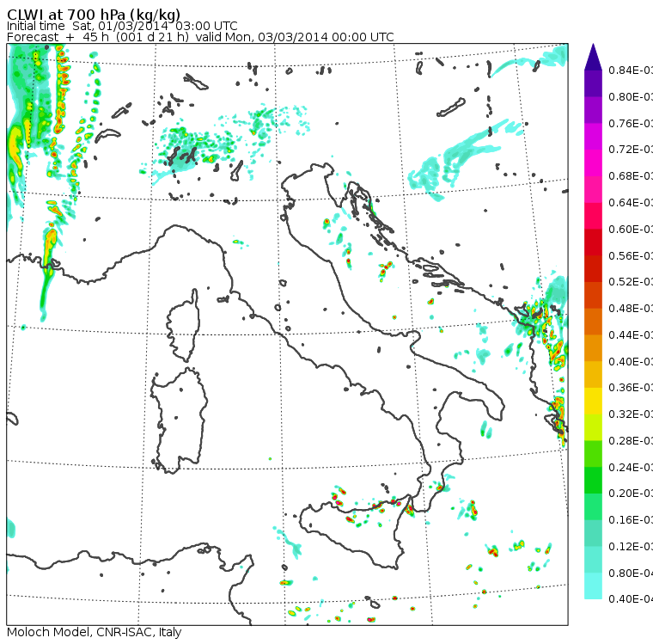
Task: Select the orange swatch between 0.44E-03 and 0.48E-03
Action: [x=594, y=322]
